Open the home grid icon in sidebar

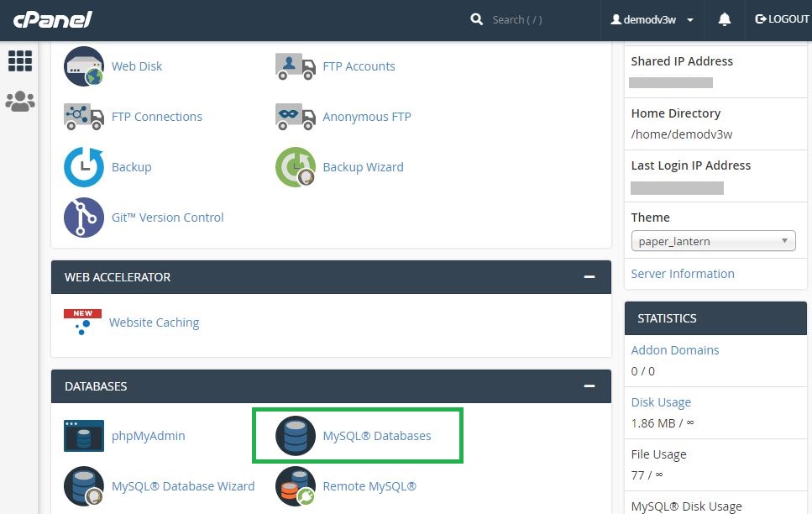pyautogui.click(x=20, y=61)
